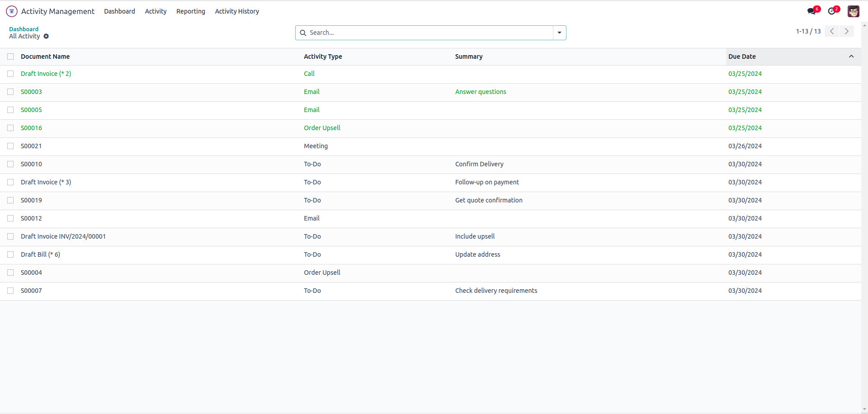The width and height of the screenshot is (868, 414).
Task: Click the search magnifier icon
Action: (303, 33)
